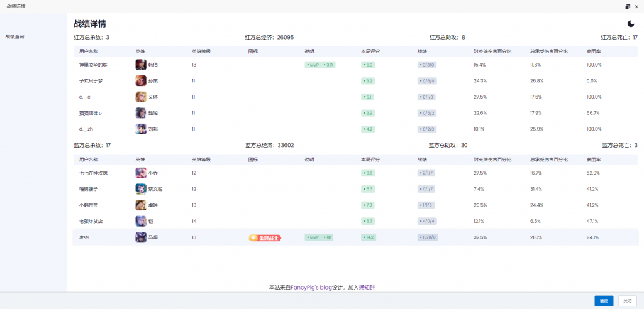
Task: Open FancyPig's blog link
Action: pos(311,288)
